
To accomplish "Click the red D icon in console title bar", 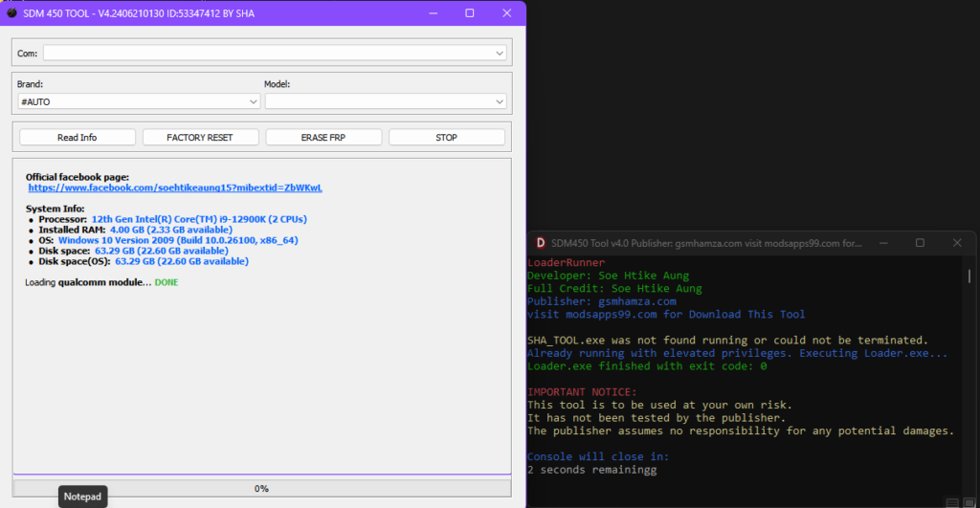I will click(x=541, y=243).
